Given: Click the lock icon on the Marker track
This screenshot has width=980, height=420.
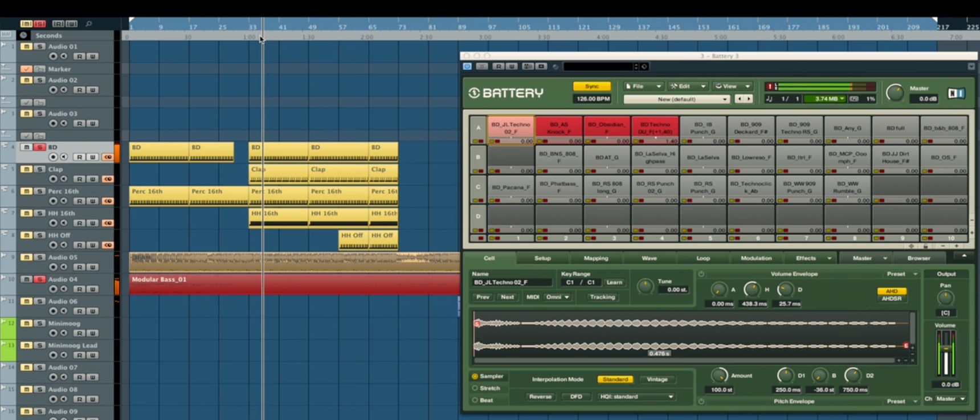Looking at the screenshot, I should (x=39, y=69).
